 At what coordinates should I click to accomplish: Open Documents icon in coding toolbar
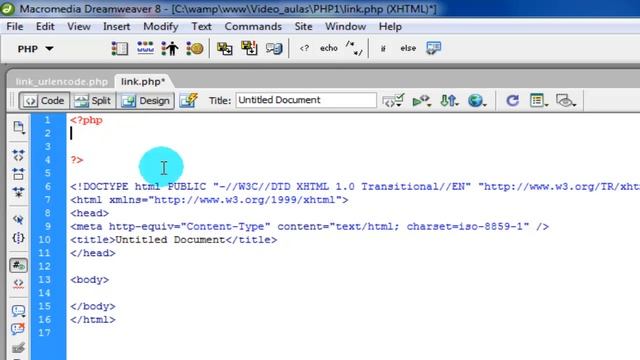coord(18,127)
